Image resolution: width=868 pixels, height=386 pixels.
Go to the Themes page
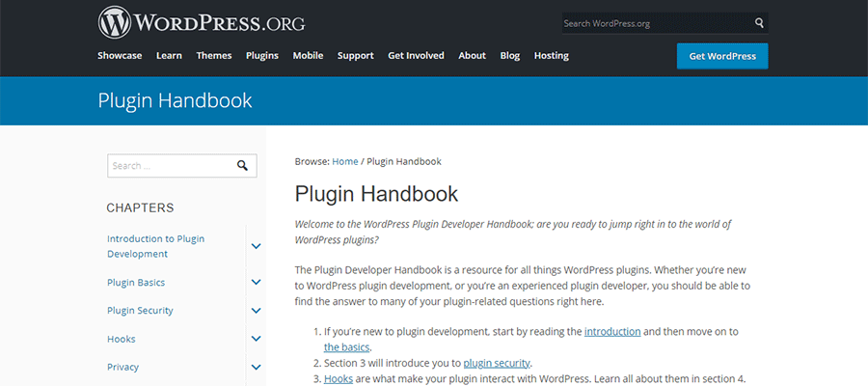213,56
